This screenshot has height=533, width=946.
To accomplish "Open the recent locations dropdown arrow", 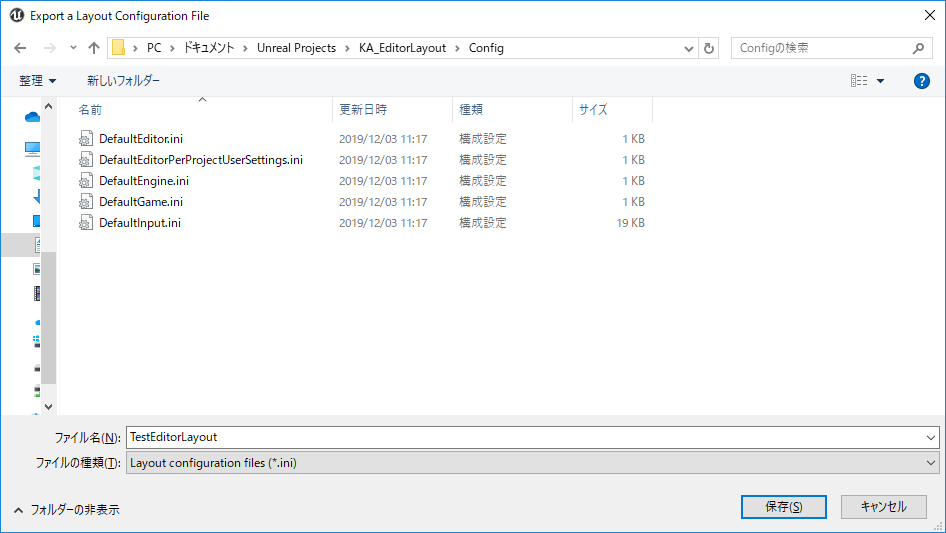I will 73,48.
